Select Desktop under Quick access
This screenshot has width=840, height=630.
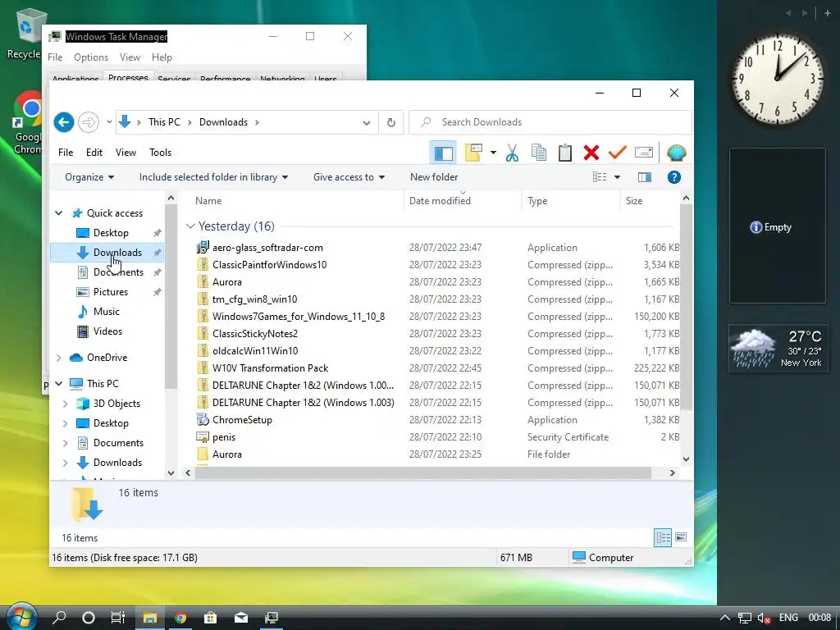coord(111,233)
